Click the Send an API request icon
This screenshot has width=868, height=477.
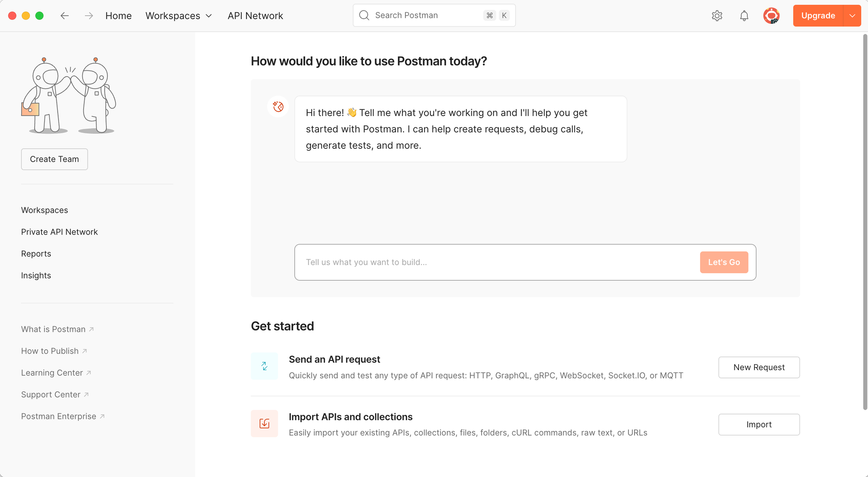tap(264, 366)
